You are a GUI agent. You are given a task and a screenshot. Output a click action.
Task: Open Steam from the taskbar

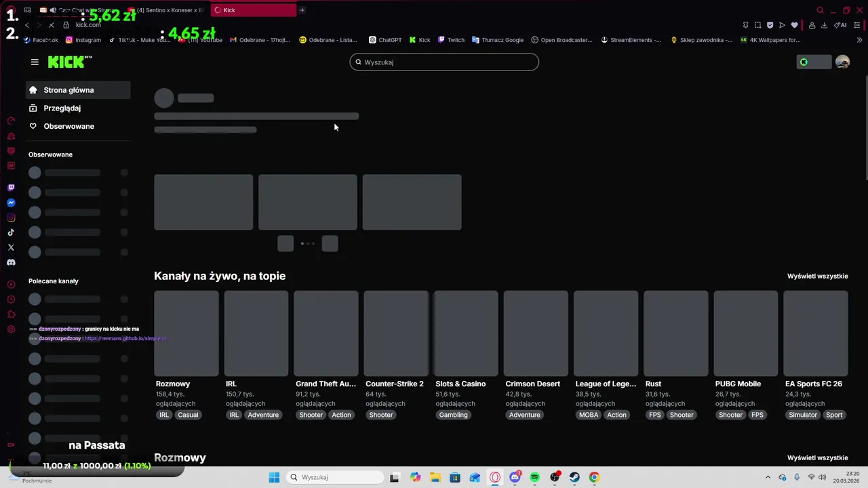pos(574,477)
